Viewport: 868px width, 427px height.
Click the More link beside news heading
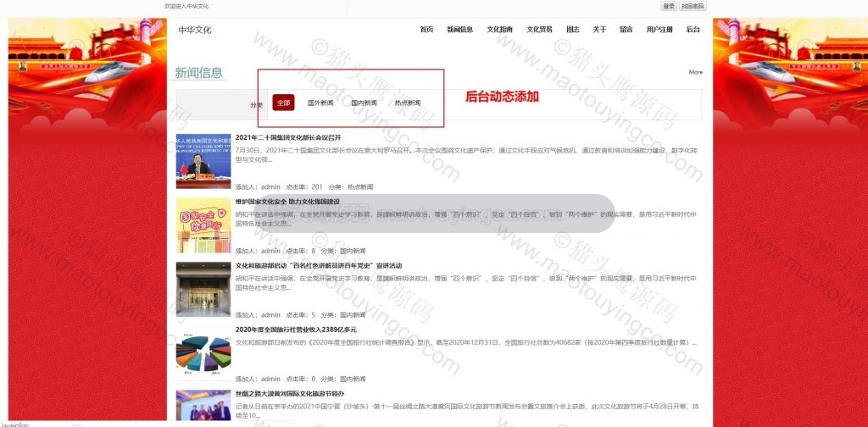coord(696,73)
